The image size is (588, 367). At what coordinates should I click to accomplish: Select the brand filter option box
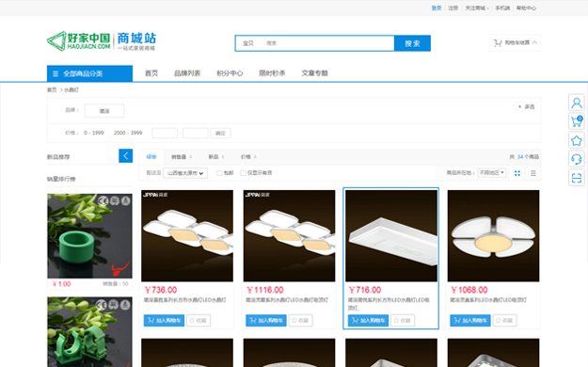coord(104,111)
